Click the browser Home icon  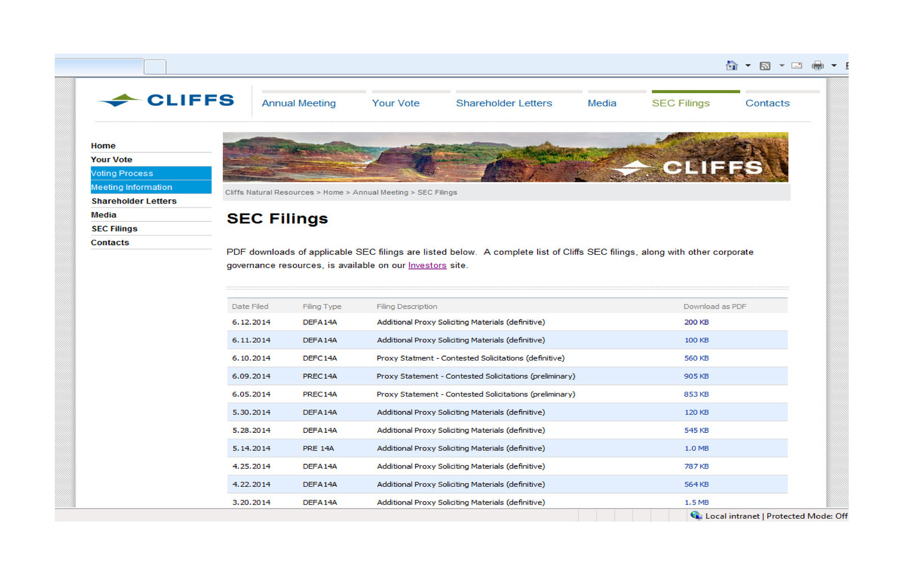point(732,65)
